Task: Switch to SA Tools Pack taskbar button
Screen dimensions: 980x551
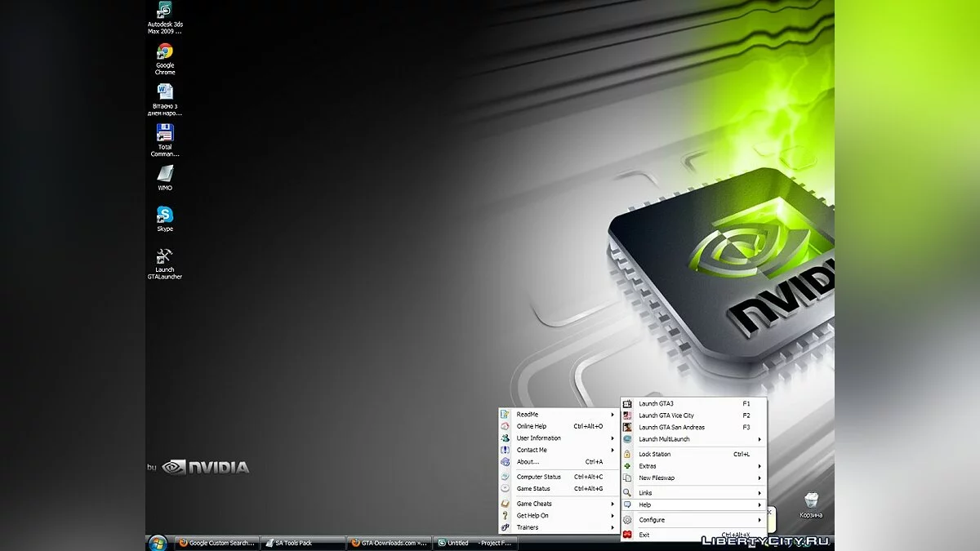Action: 299,543
